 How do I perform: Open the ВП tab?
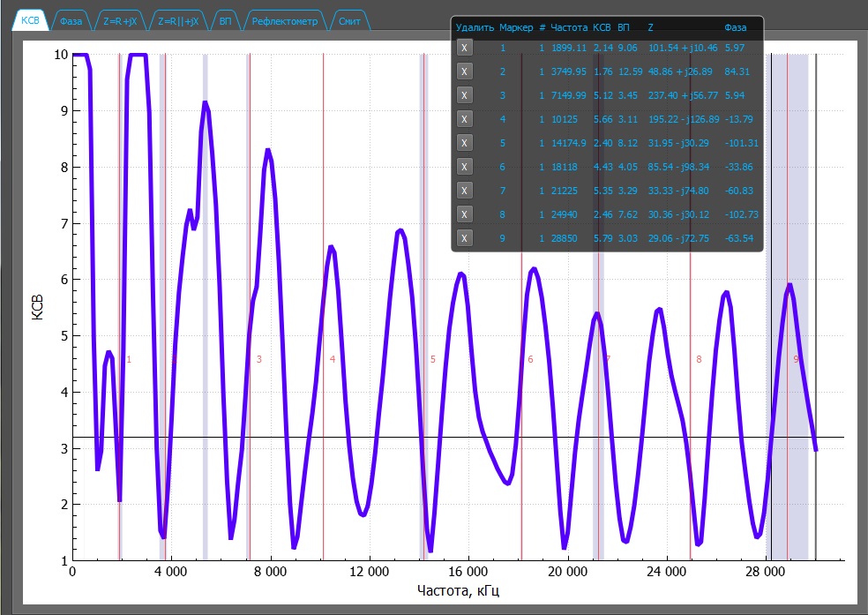click(225, 19)
